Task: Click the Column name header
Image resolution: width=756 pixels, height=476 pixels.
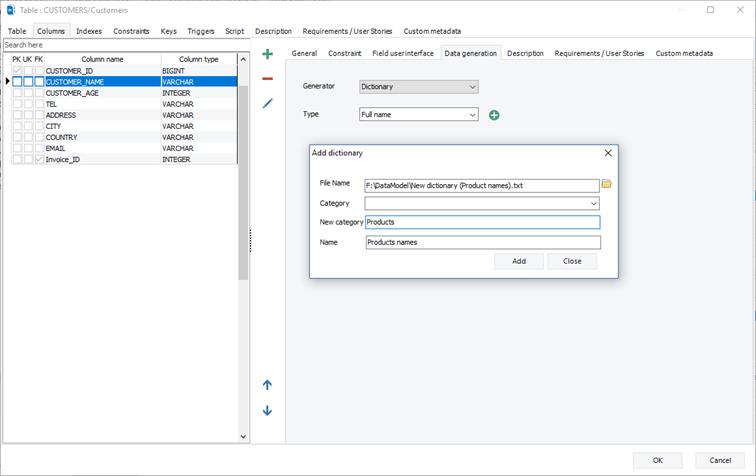Action: pos(102,59)
